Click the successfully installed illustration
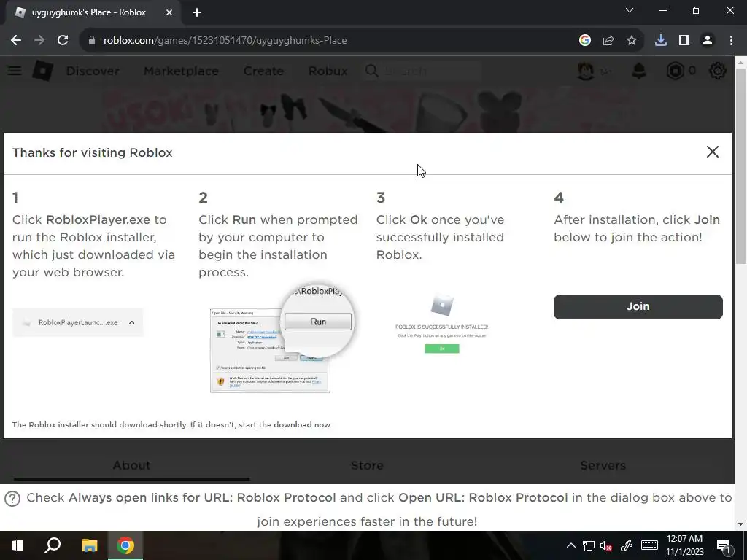747x560 pixels. [441, 324]
